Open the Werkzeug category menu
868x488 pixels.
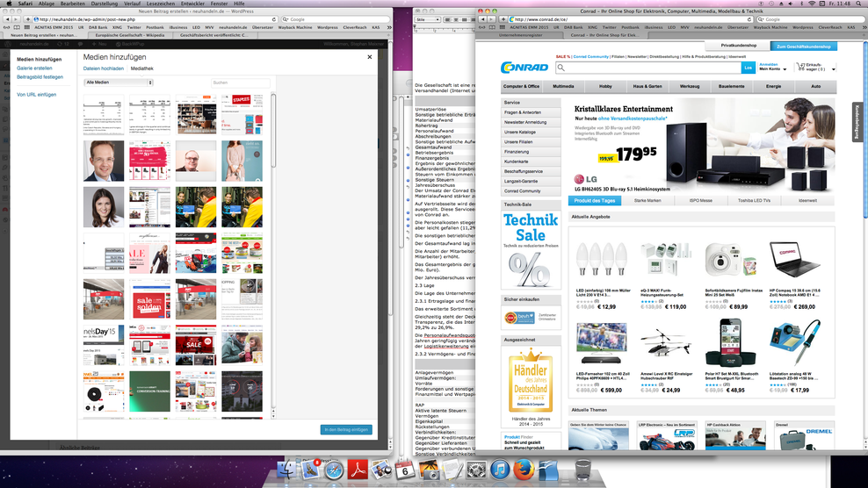689,86
